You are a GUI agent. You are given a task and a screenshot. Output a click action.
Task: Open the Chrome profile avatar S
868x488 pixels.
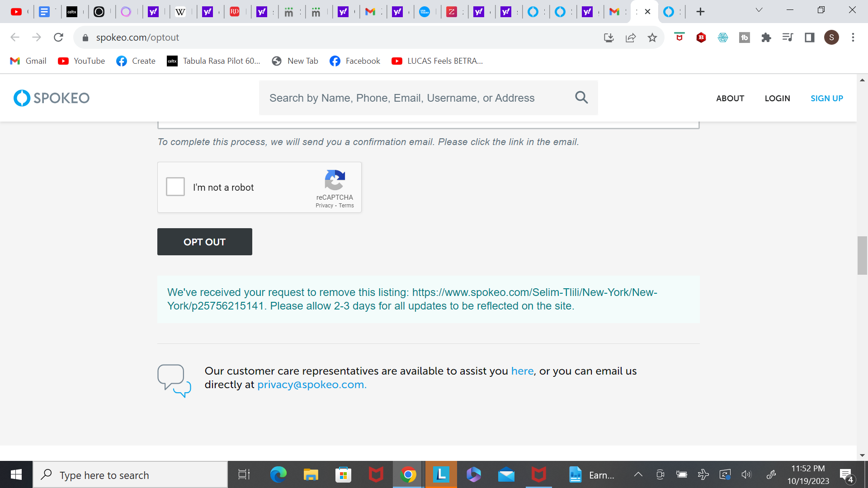(831, 38)
